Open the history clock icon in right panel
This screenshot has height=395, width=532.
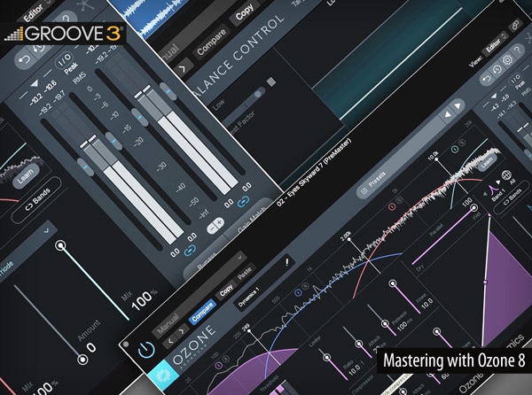(497, 69)
